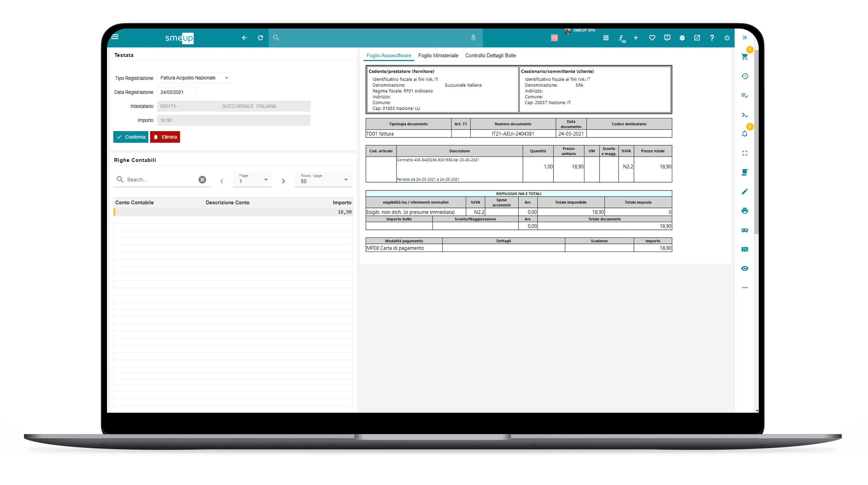Click the printer icon in sidebar
868x485 pixels.
[x=745, y=211]
